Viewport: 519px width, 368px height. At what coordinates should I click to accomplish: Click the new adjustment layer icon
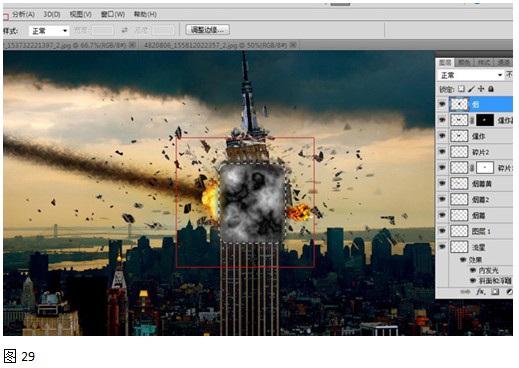509,292
